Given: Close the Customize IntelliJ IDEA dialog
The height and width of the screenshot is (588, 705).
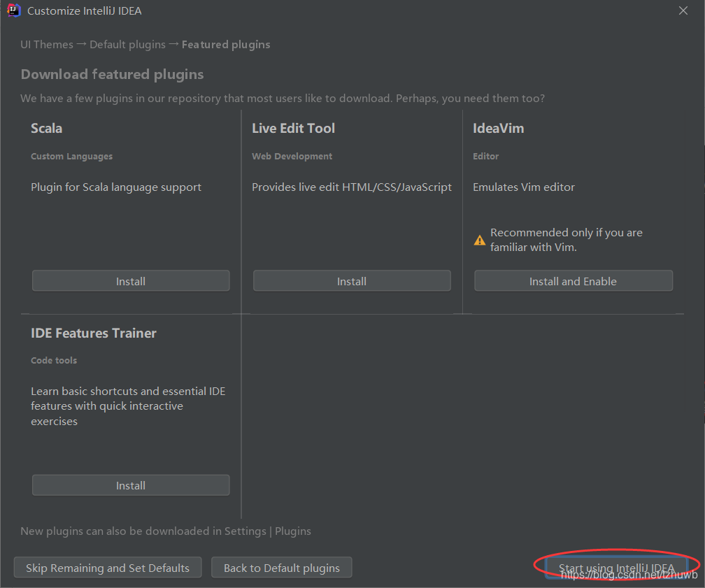Looking at the screenshot, I should [683, 10].
